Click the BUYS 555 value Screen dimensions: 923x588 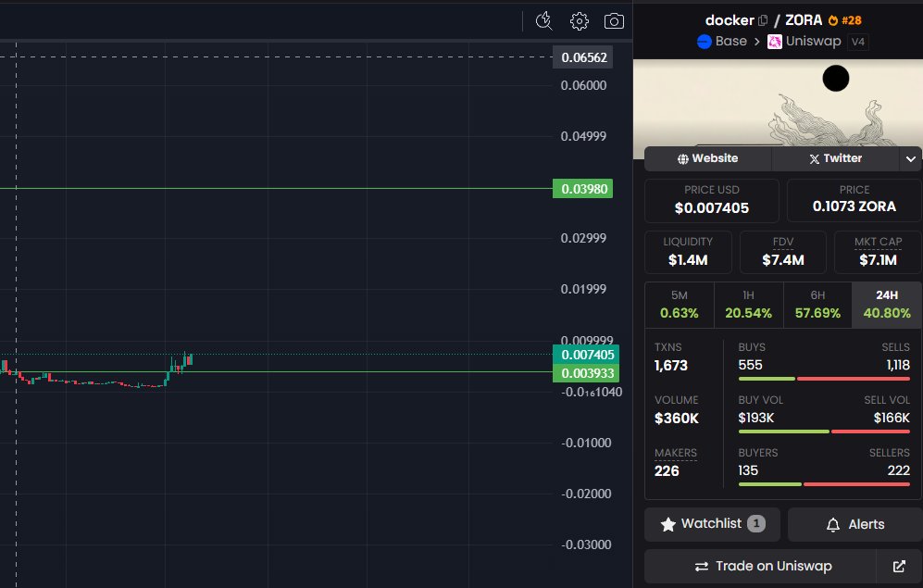coord(750,365)
